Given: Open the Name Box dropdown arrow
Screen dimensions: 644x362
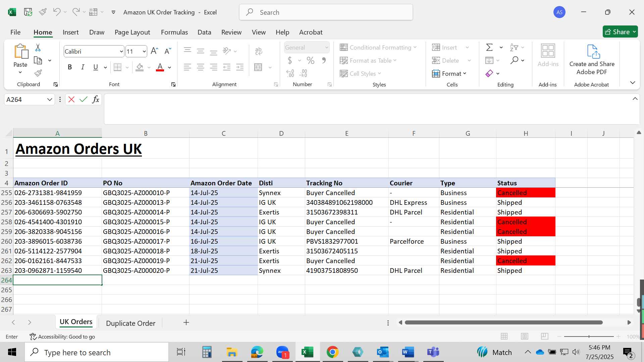Looking at the screenshot, I should click(50, 100).
